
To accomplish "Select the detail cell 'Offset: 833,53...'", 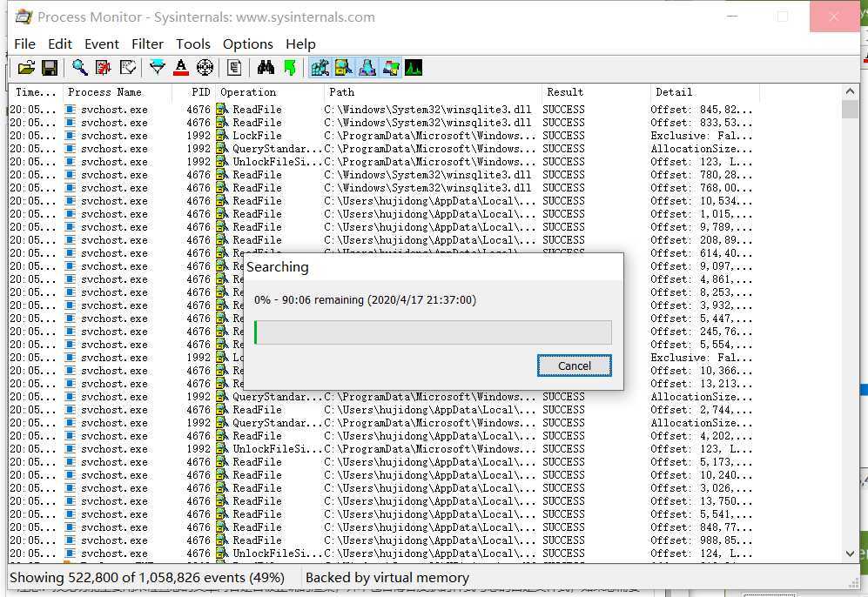I will pyautogui.click(x=702, y=123).
